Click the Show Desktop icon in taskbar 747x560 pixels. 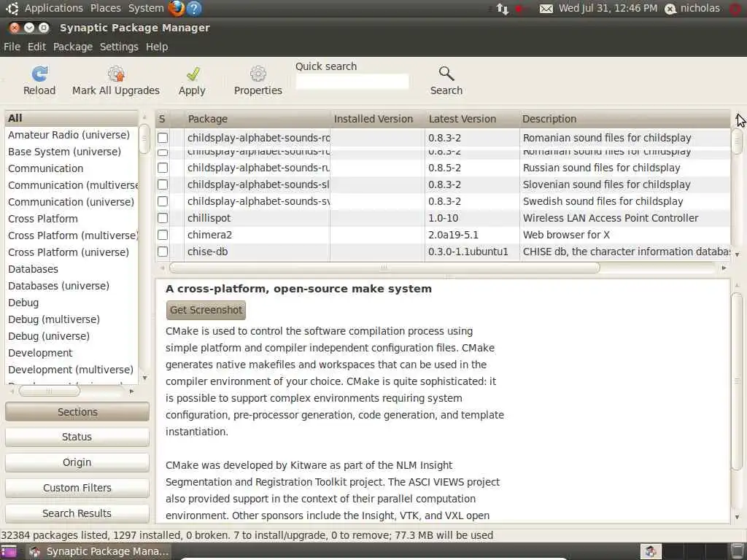[x=8, y=551]
